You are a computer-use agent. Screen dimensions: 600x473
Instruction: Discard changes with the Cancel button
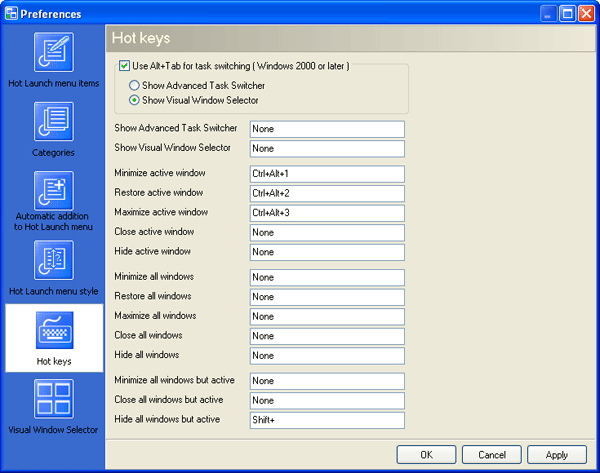click(x=492, y=455)
